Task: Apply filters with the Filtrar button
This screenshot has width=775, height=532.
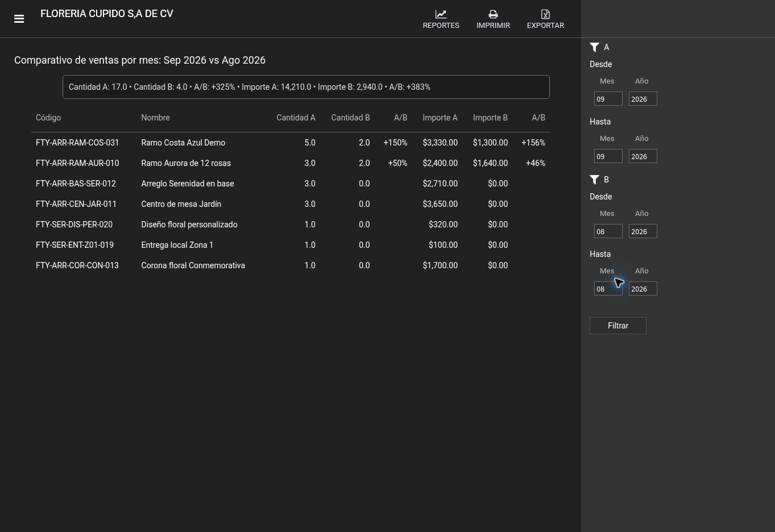Action: (618, 326)
